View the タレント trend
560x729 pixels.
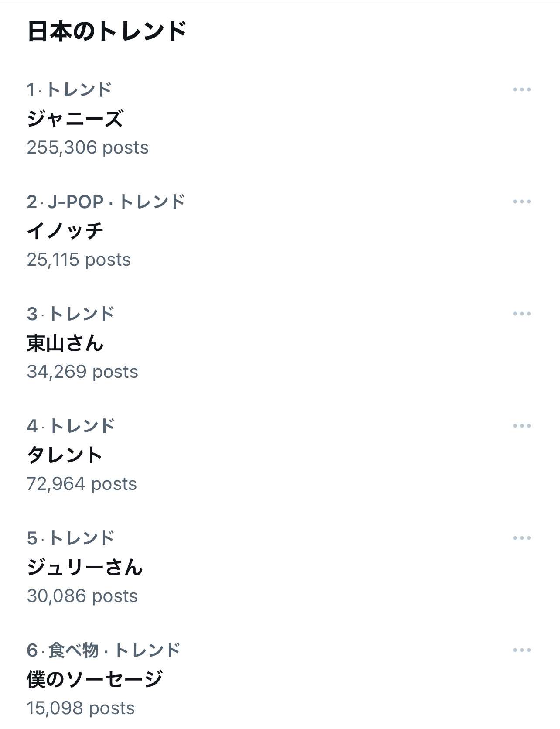coord(65,455)
